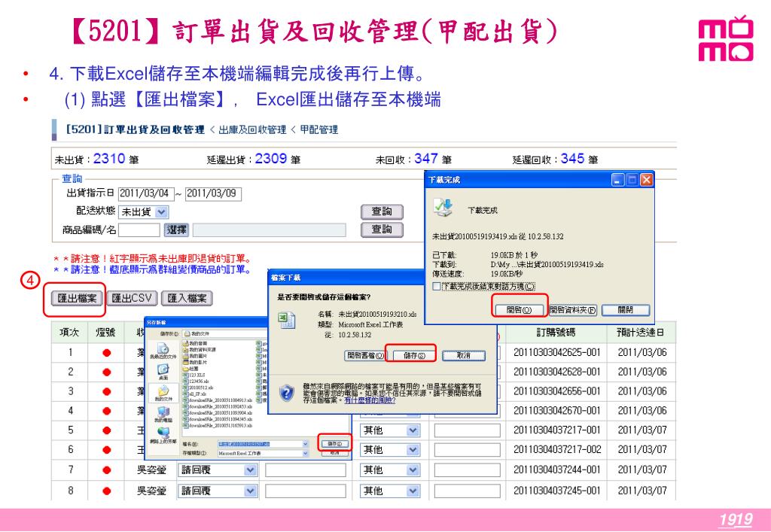
Task: Click 取消 in File Download dialog
Action: tap(464, 356)
